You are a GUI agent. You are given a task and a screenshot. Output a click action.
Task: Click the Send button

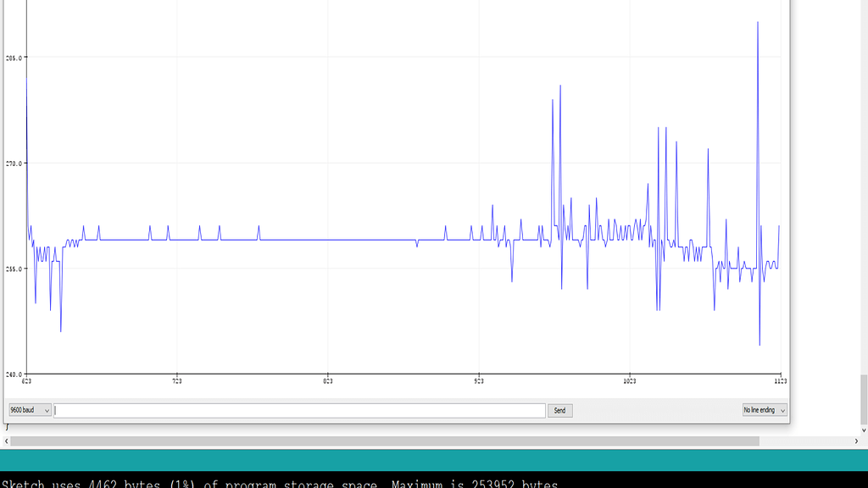click(x=560, y=410)
